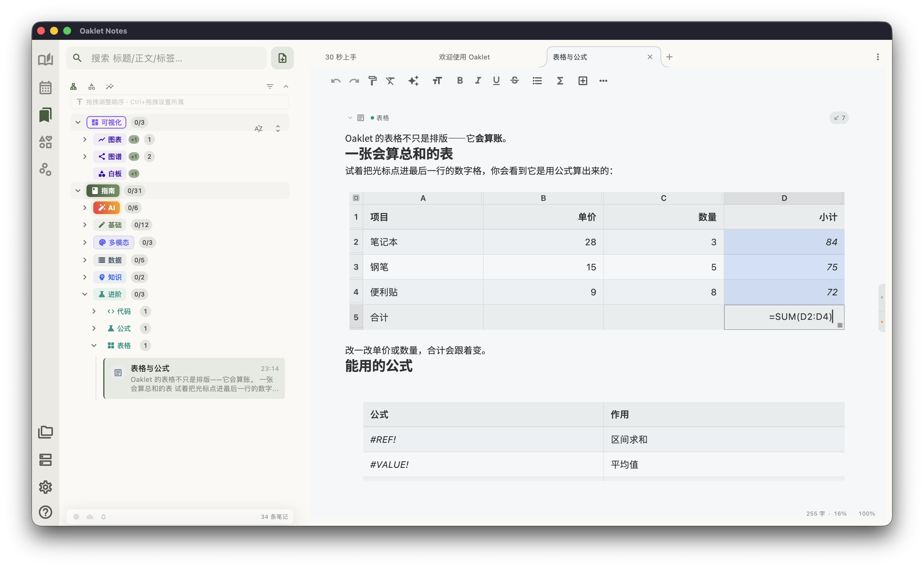The height and width of the screenshot is (568, 924).
Task: Toggle expand-all arrows next to AZ
Action: point(278,128)
